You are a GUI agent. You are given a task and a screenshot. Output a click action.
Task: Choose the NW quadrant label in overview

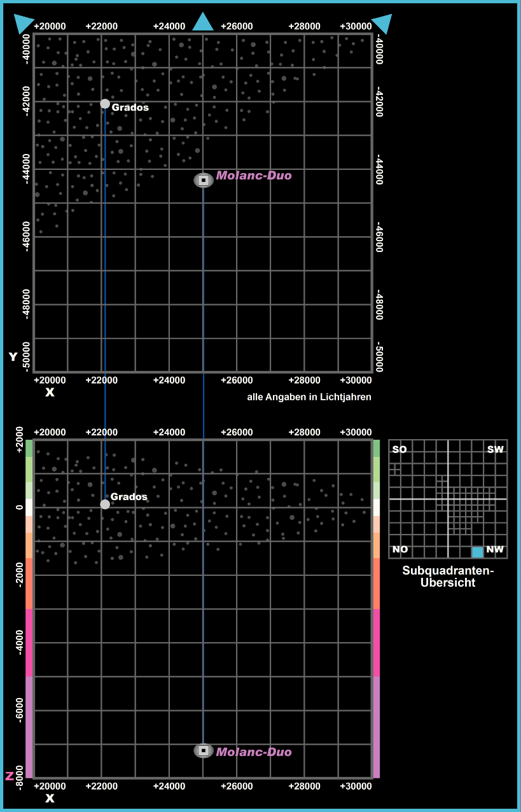tap(495, 549)
